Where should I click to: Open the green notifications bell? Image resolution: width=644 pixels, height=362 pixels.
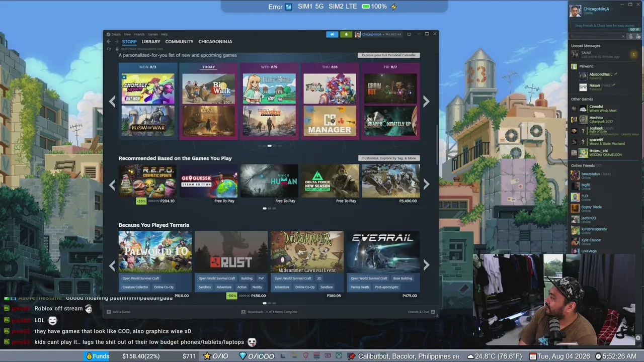pos(346,34)
